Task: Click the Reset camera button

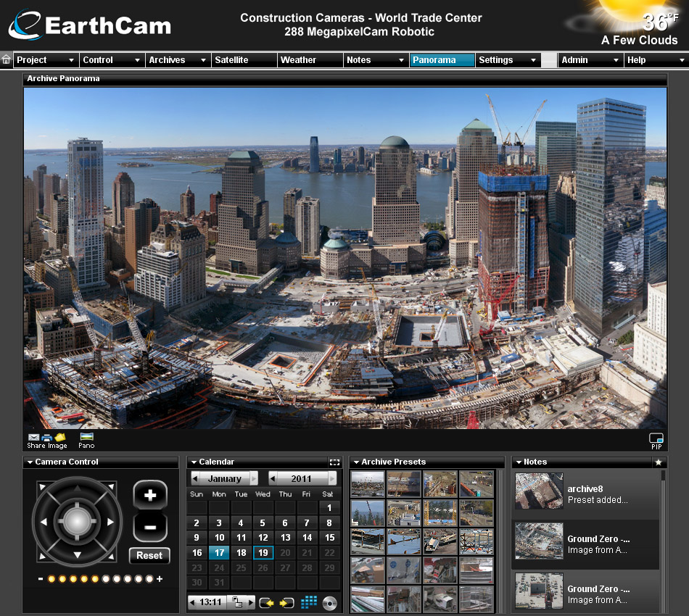Action: (x=149, y=555)
